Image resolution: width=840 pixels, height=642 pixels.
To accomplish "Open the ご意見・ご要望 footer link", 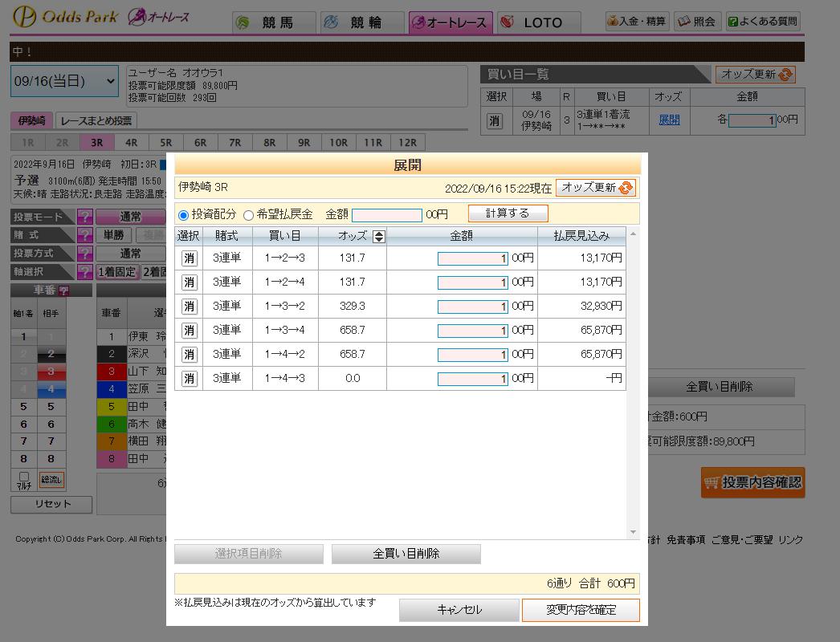I will click(741, 540).
